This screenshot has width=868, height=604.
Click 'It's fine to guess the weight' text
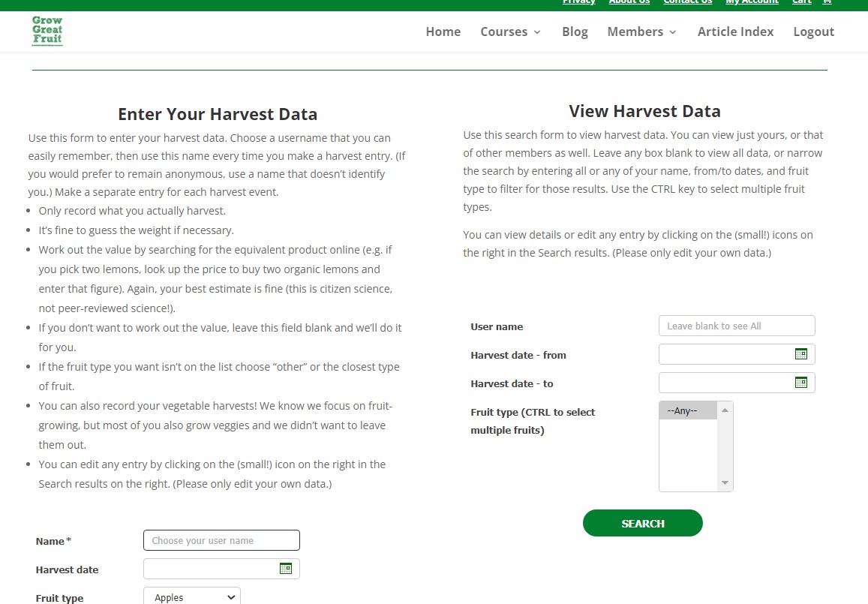[137, 230]
